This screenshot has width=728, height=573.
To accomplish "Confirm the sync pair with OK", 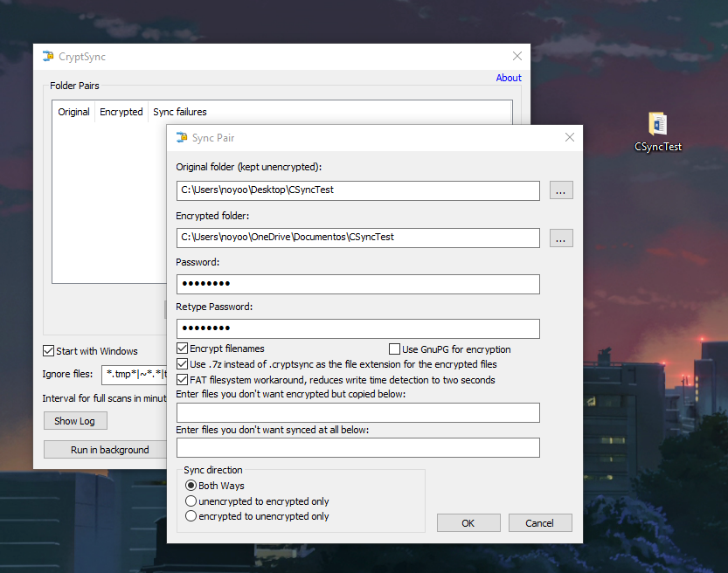I will tap(468, 523).
